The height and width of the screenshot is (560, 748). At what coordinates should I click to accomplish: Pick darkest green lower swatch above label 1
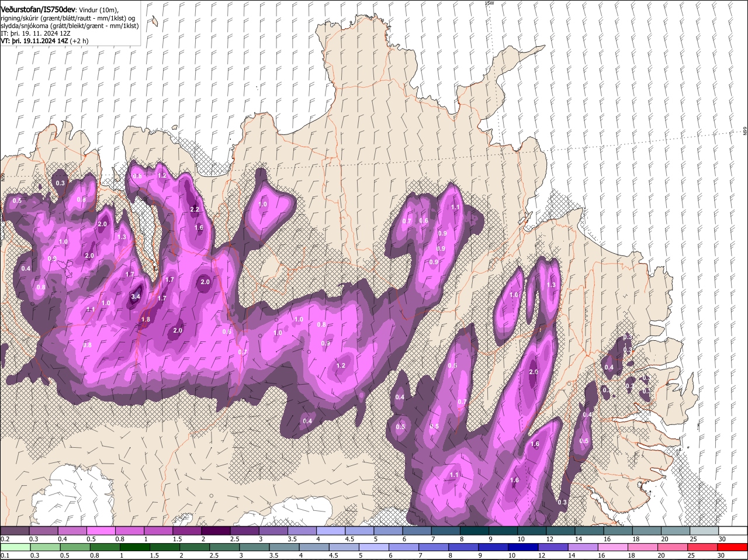[x=134, y=547]
